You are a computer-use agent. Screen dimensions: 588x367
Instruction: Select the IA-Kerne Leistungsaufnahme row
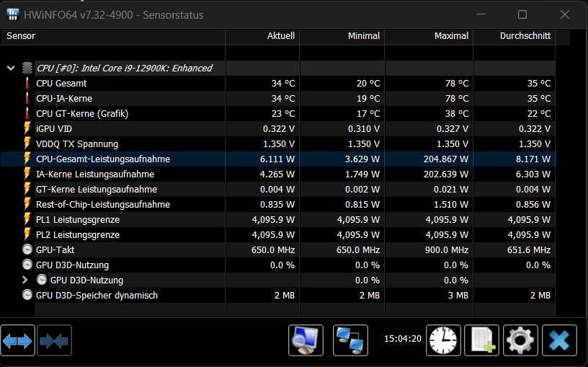coord(278,174)
